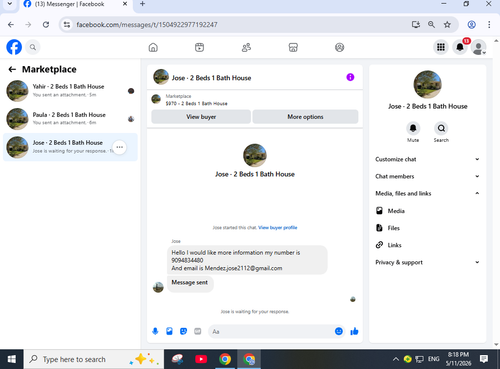The height and width of the screenshot is (369, 500).
Task: Open the ENG language indicator
Action: point(433,359)
